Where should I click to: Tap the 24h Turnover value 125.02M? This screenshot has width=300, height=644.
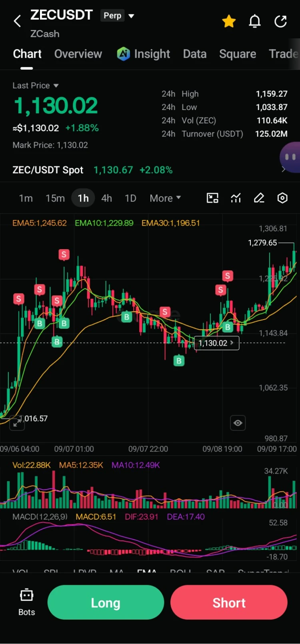[271, 134]
